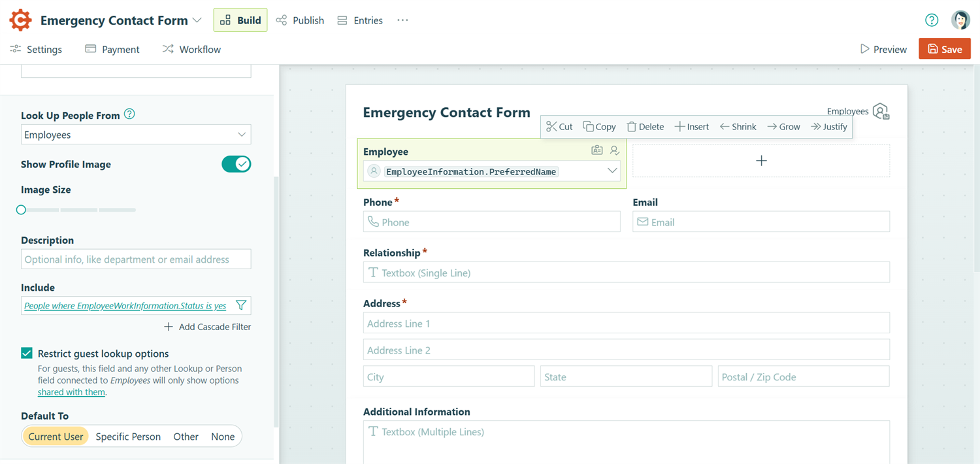The height and width of the screenshot is (464, 980).
Task: Switch to the Entries tab
Action: tap(360, 20)
